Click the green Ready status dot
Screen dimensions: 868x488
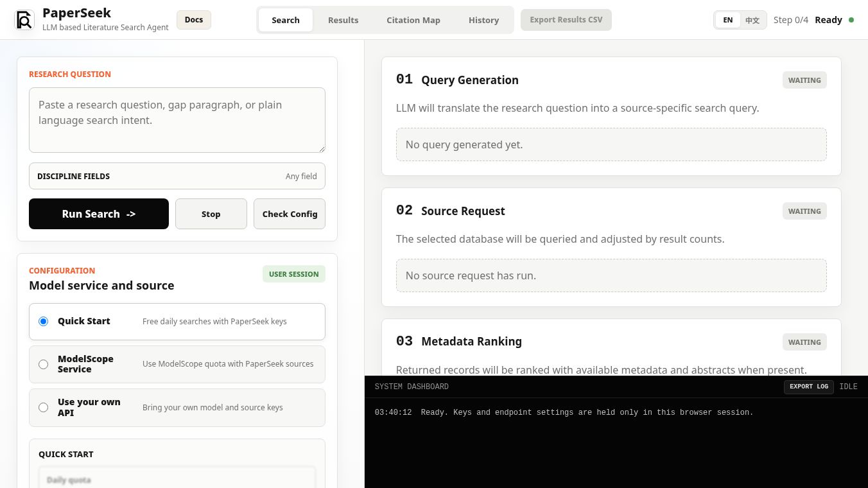pos(851,20)
